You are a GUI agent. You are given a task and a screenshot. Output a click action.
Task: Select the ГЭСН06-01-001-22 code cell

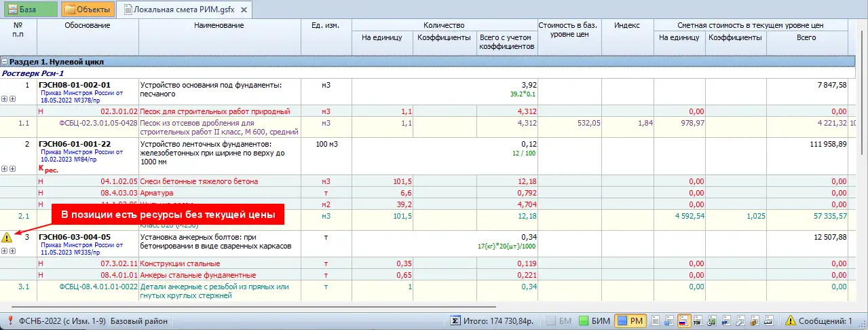click(75, 144)
